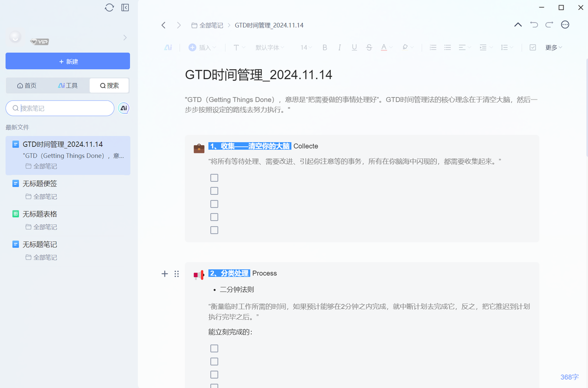Switch to the 首页 tab

click(x=27, y=85)
